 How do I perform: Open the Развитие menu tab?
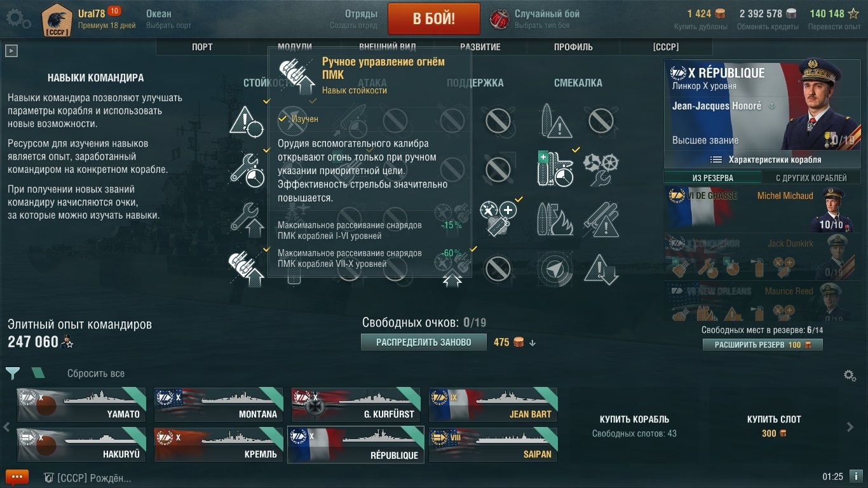click(480, 47)
